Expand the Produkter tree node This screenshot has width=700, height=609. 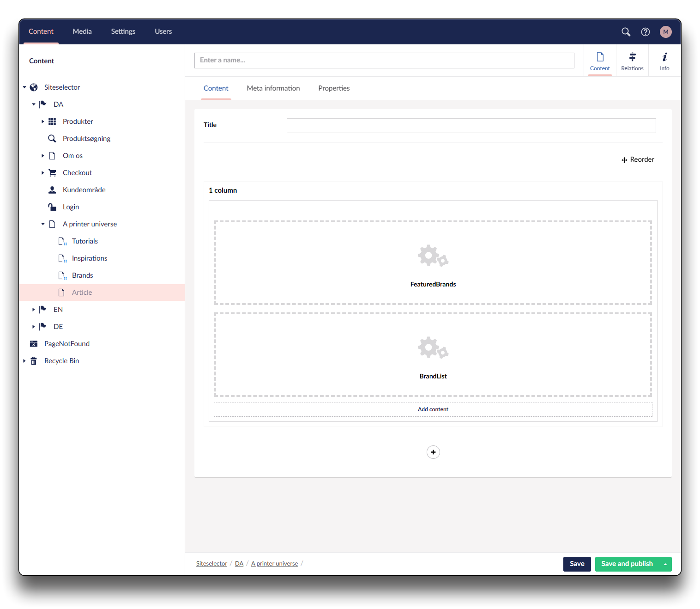42,122
